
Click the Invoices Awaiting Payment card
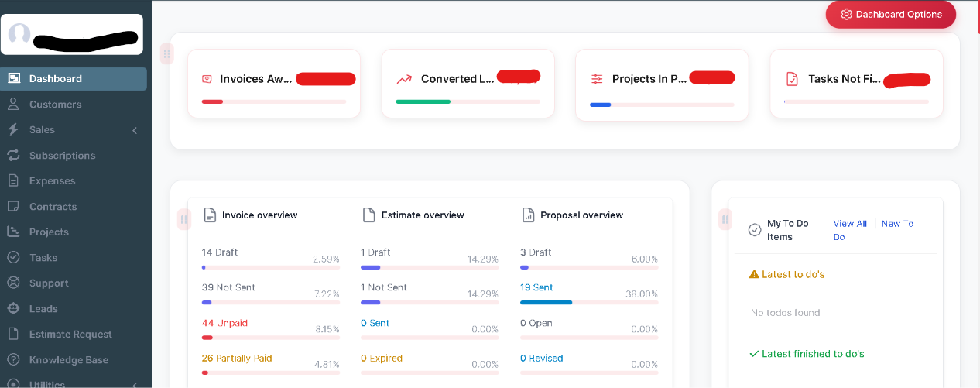click(x=274, y=84)
